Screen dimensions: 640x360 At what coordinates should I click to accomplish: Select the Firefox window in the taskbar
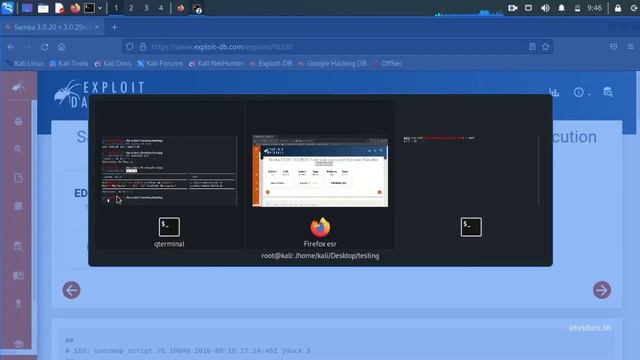181,8
